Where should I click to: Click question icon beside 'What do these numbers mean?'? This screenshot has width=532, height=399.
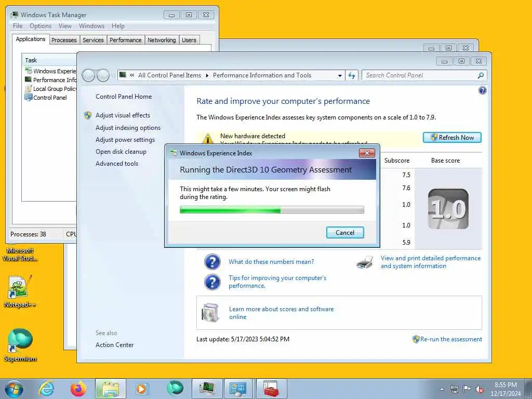[x=212, y=262]
